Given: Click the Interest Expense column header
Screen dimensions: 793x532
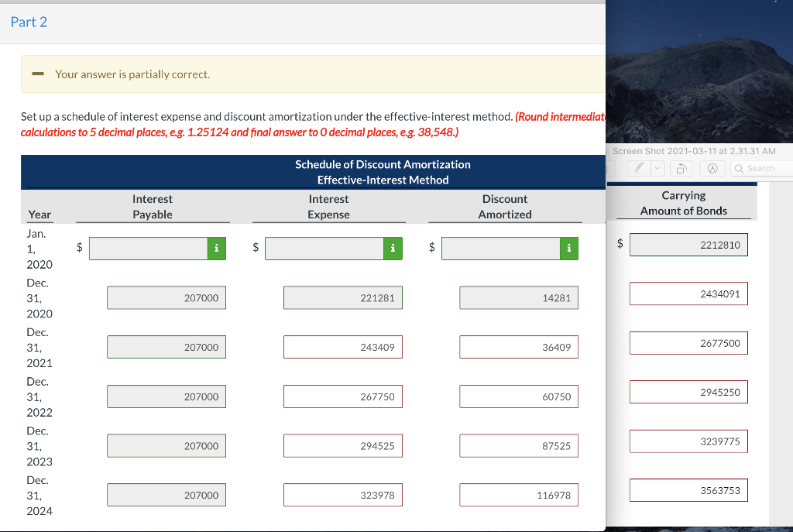Looking at the screenshot, I should tap(328, 207).
